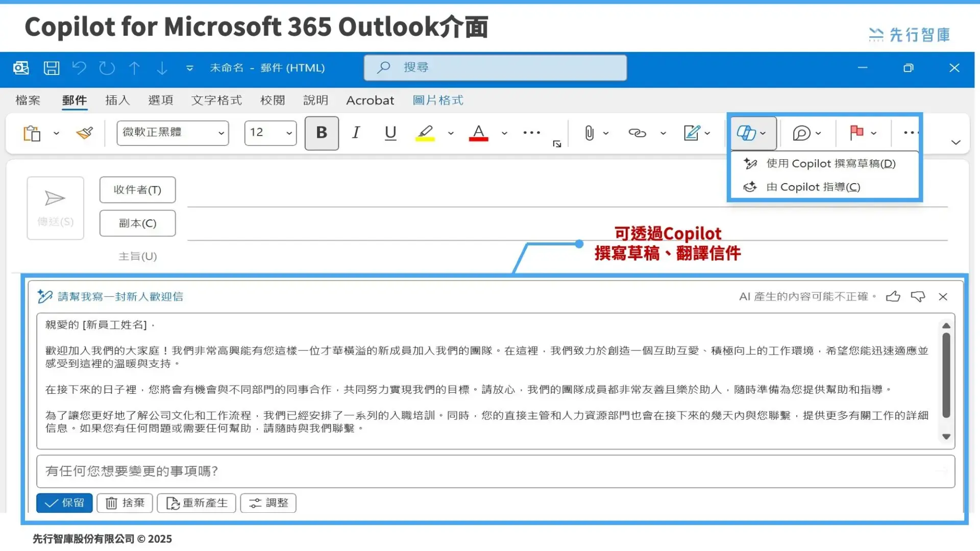
Task: Go to next item with down arrow
Action: coord(162,68)
